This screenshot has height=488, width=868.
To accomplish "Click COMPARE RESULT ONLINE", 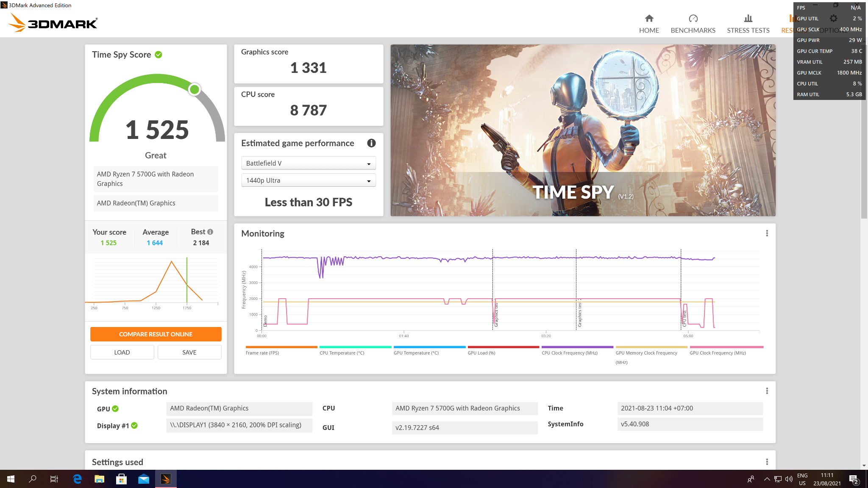I will coord(156,334).
